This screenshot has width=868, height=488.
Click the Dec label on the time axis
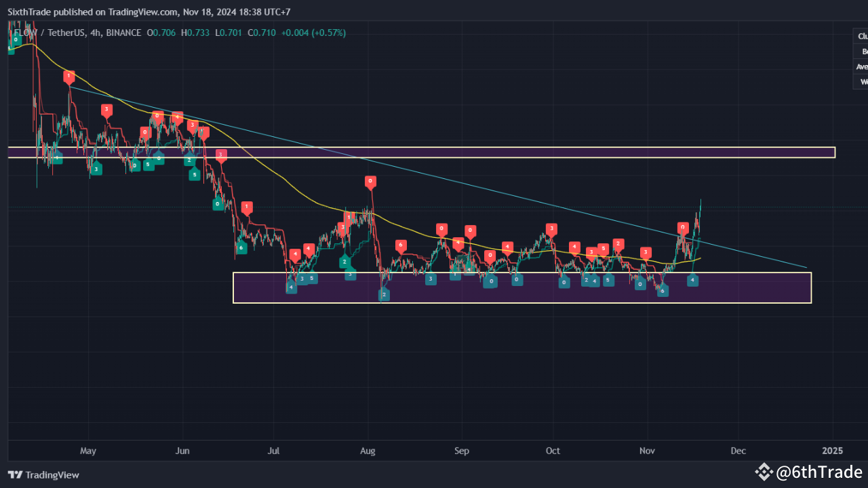[738, 451]
